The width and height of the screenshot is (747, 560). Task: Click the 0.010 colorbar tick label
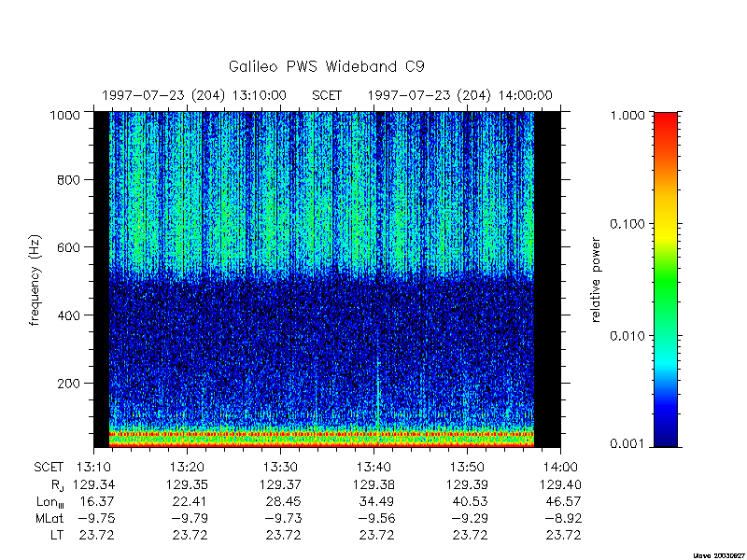pyautogui.click(x=627, y=336)
